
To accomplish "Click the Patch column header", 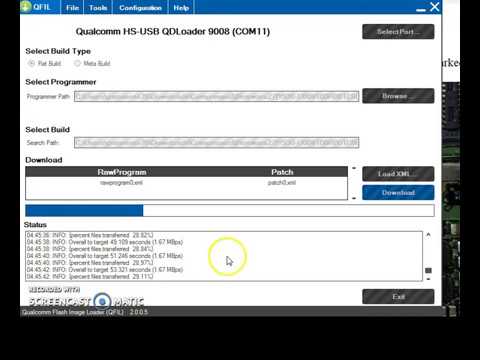I will pos(282,172).
